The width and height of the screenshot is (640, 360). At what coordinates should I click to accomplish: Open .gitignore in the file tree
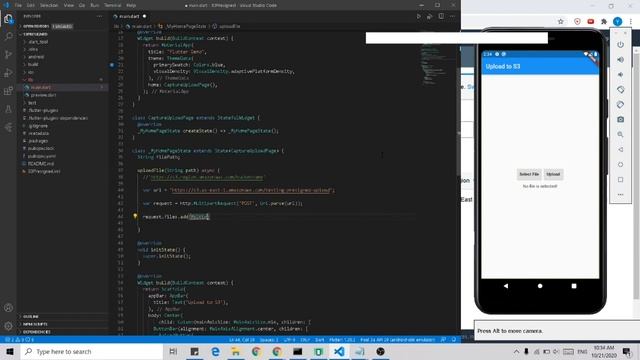click(x=38, y=126)
